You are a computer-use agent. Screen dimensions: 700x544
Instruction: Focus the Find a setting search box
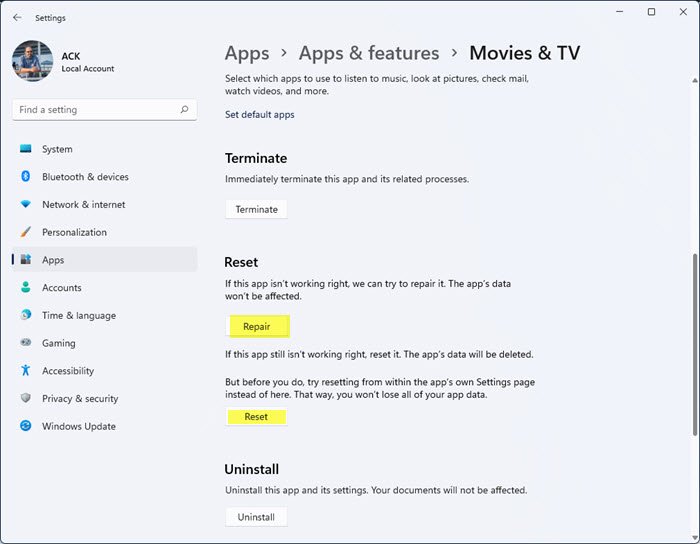[95, 110]
